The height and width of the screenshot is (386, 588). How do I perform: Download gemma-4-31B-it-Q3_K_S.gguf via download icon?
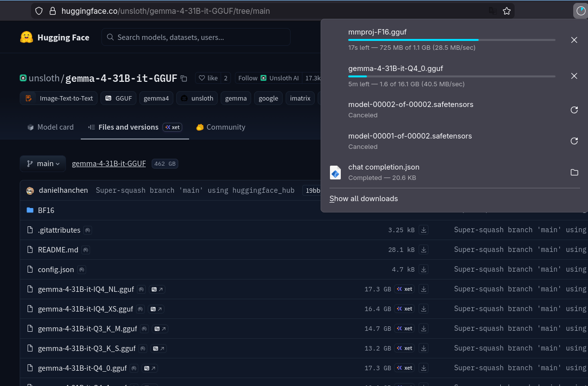424,348
